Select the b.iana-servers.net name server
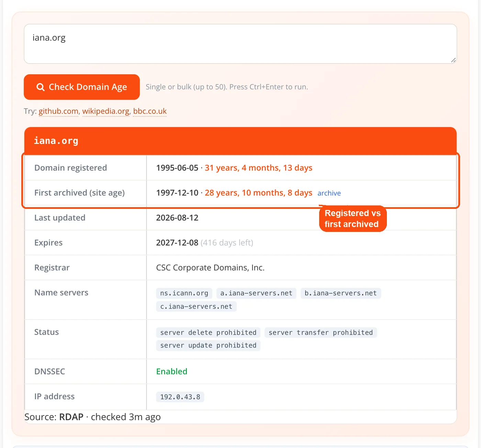This screenshot has height=448, width=481. 341,293
